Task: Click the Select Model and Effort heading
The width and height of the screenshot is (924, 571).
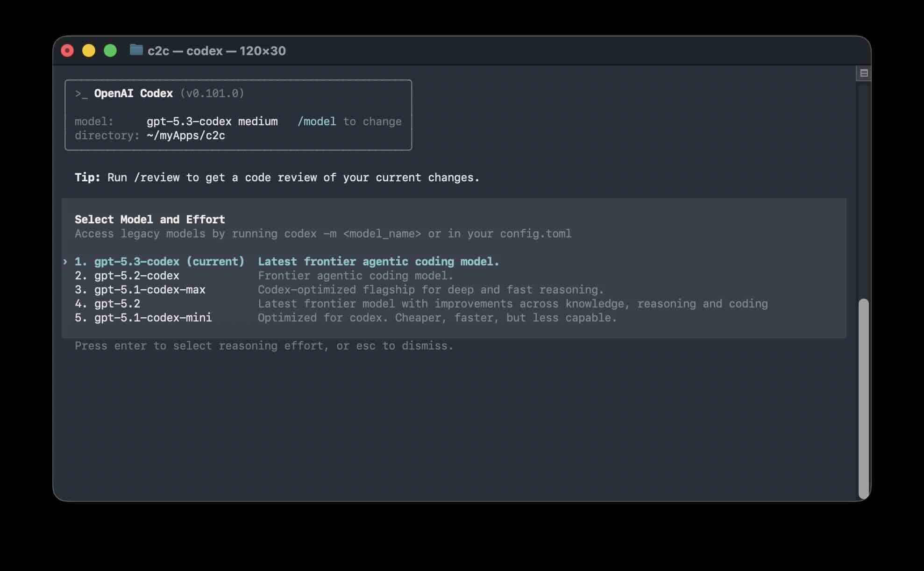Action: [150, 220]
